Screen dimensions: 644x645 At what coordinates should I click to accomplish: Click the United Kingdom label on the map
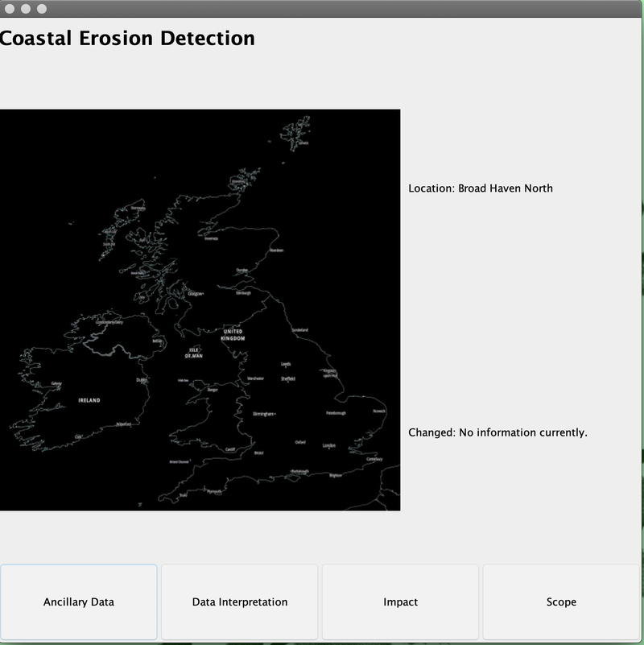click(233, 333)
